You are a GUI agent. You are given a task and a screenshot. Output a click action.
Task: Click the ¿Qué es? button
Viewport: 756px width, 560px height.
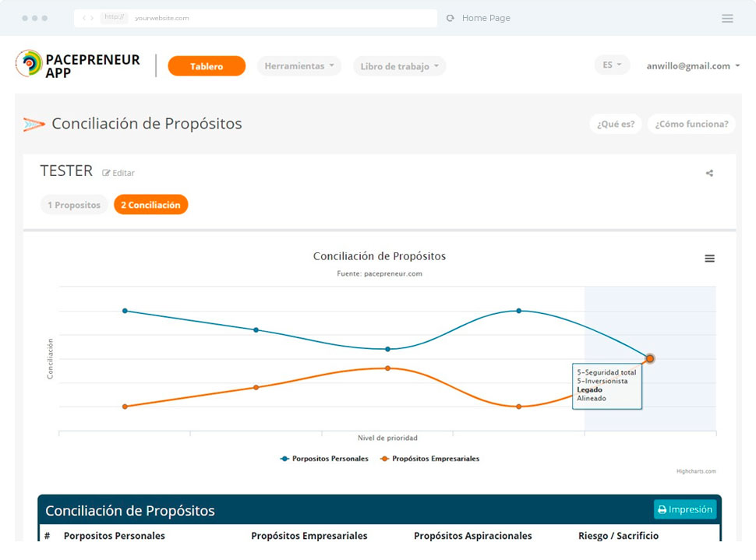[616, 124]
